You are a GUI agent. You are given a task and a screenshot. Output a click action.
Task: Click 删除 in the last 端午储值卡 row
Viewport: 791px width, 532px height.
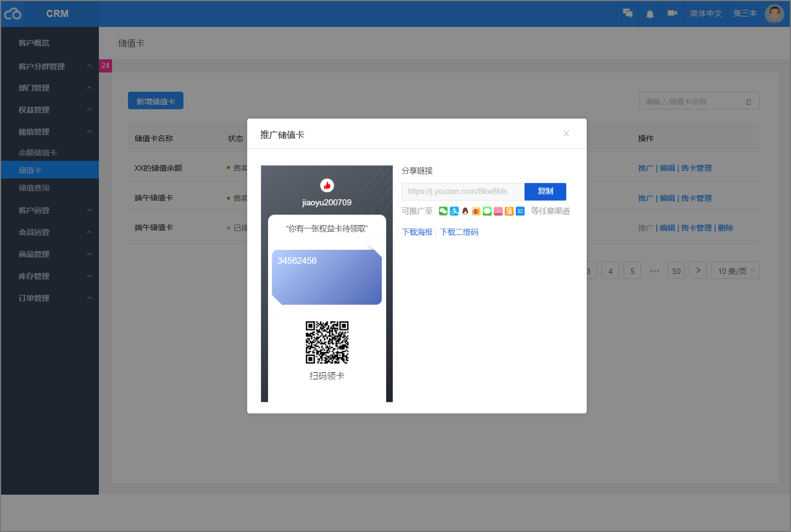726,228
